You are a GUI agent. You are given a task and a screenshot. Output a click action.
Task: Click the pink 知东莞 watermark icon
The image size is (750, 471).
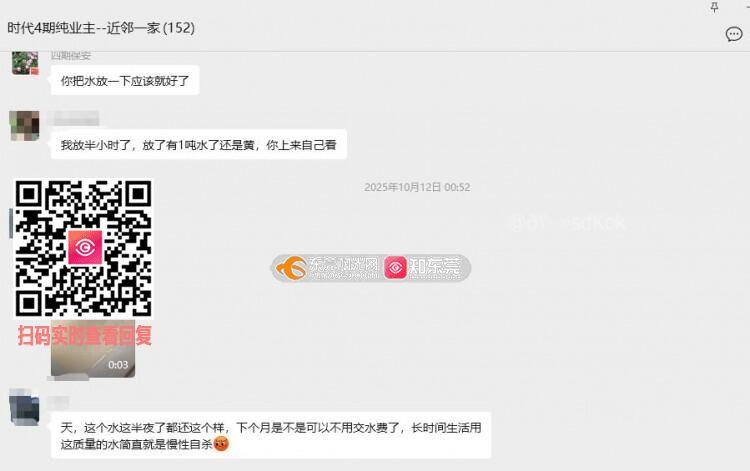395,268
